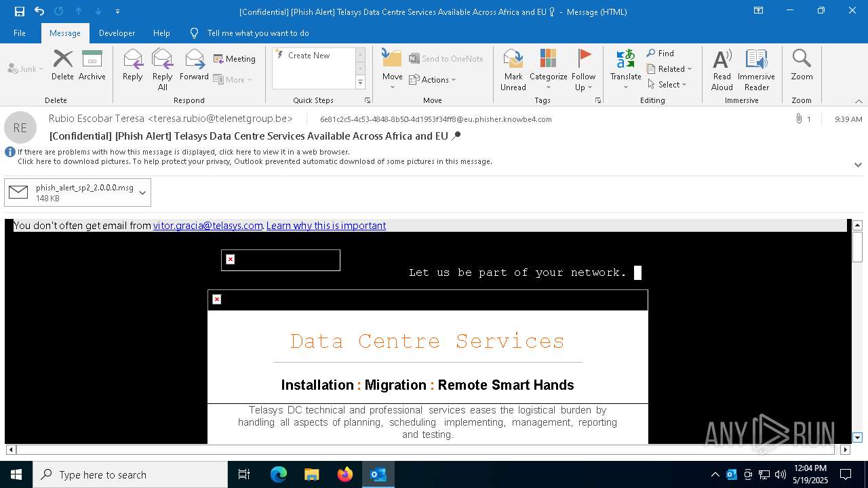Click the Save icon in title bar
The image size is (868, 488).
[x=19, y=11]
